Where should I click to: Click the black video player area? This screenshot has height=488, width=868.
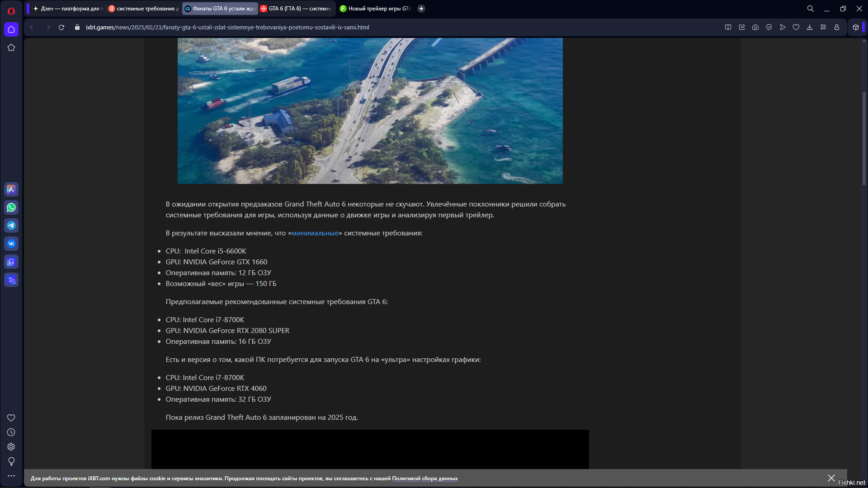(x=370, y=449)
